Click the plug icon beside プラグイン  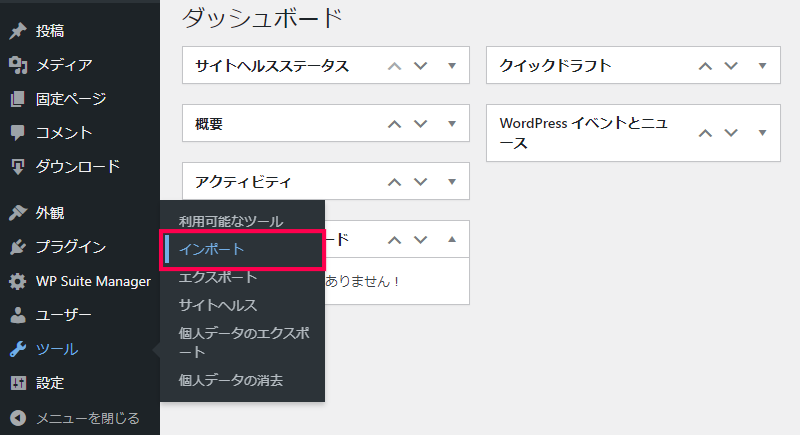[x=18, y=247]
